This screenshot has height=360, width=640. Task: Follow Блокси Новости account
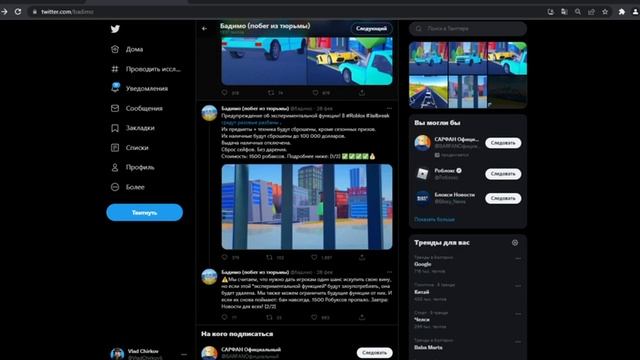(x=503, y=198)
